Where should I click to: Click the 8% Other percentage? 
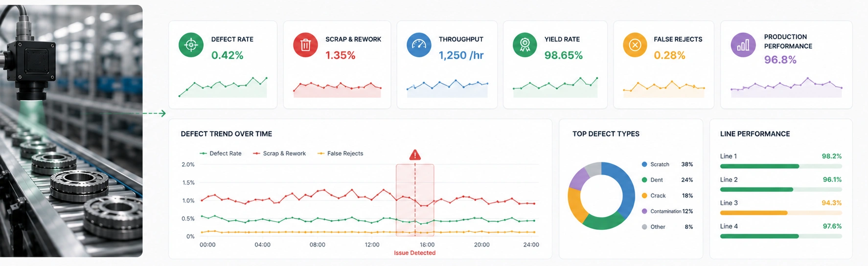tap(689, 227)
